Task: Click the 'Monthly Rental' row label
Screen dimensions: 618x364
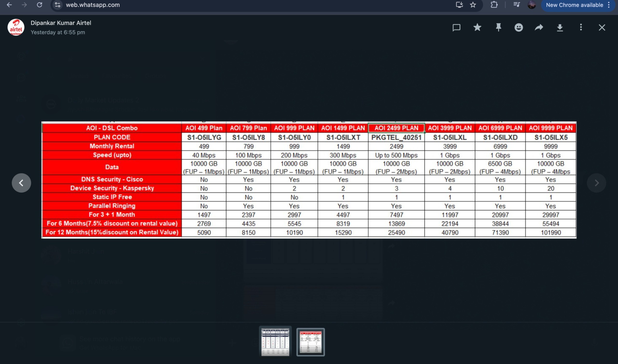Action: [112, 146]
